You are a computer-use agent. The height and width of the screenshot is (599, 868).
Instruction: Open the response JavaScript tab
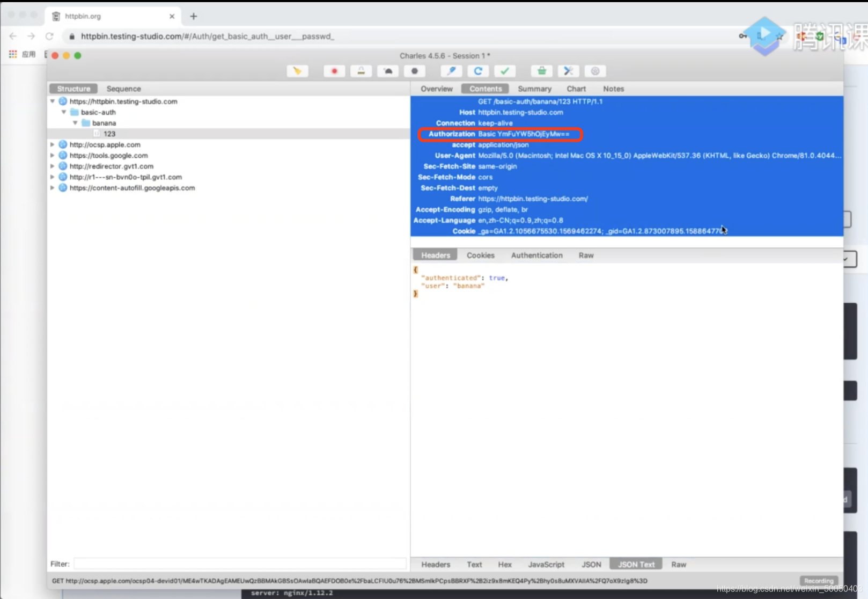(546, 564)
